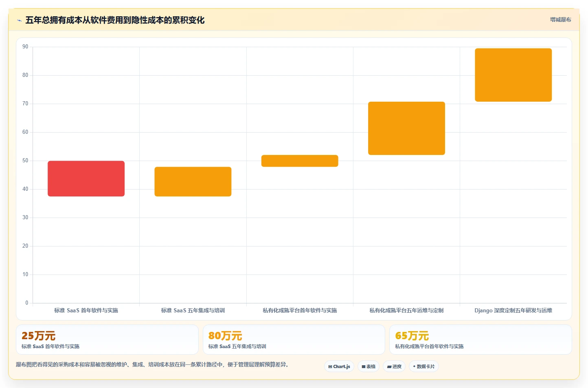Click axis label 标准 SaaS 首年软件与实施

[86, 310]
